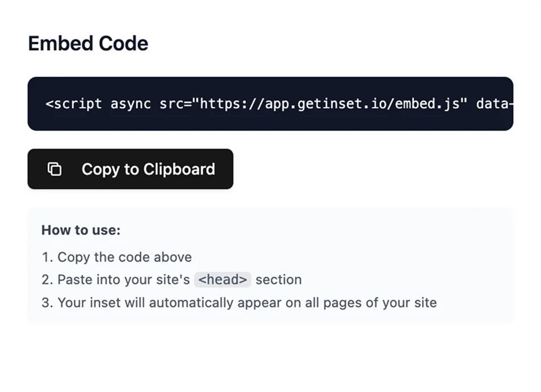Click the "async" attribute in the snippet
Viewport: 541px width, 392px height.
(131, 104)
